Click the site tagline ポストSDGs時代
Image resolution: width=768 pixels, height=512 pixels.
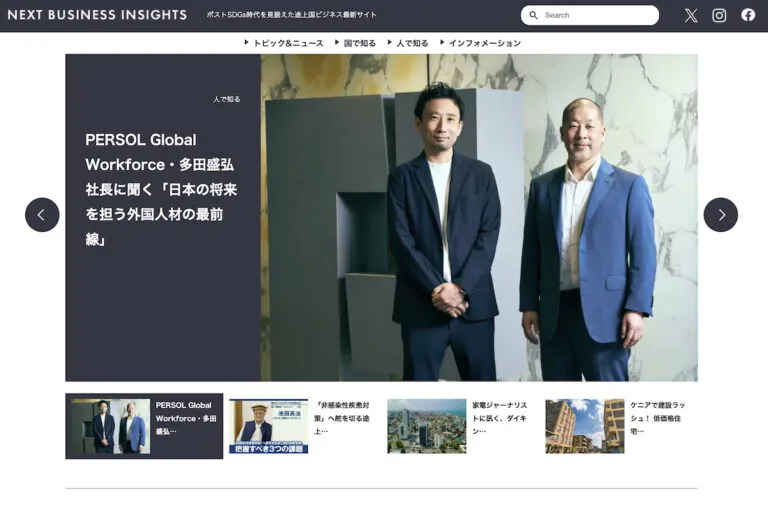(291, 15)
